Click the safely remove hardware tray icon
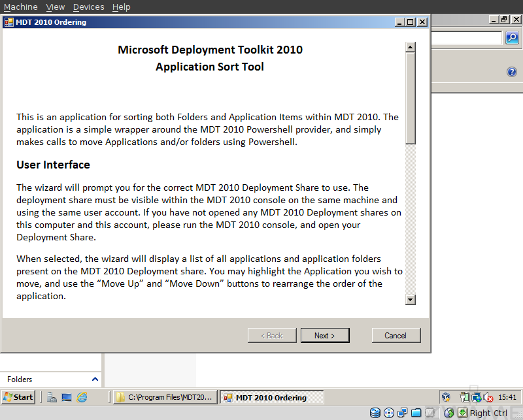This screenshot has height=420, width=523. 464,397
